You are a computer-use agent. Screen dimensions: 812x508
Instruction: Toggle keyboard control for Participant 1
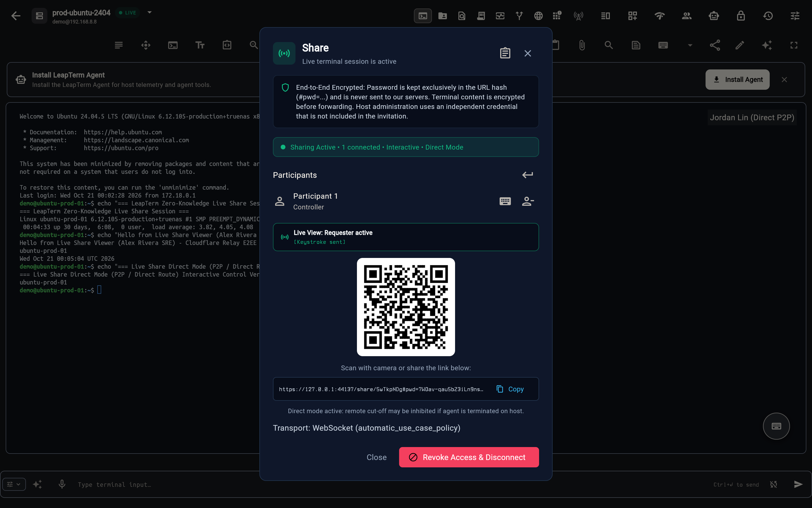pyautogui.click(x=505, y=201)
